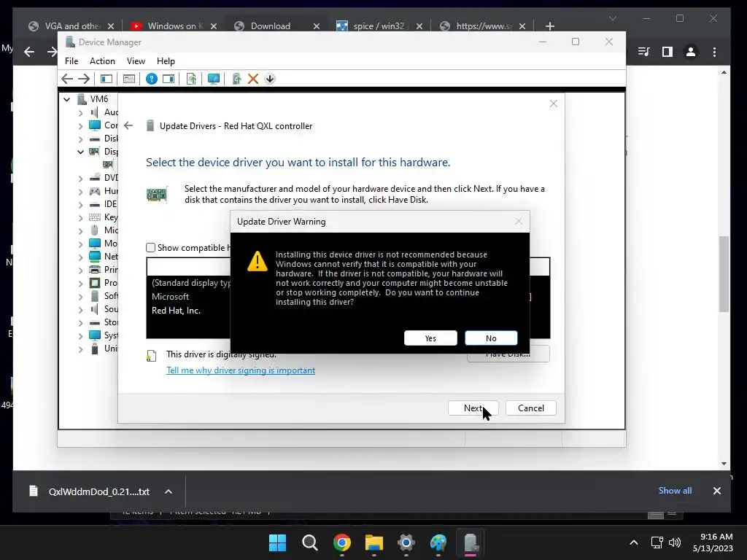
Task: Click Properties toolbar icon in Device Manager
Action: pos(128,79)
